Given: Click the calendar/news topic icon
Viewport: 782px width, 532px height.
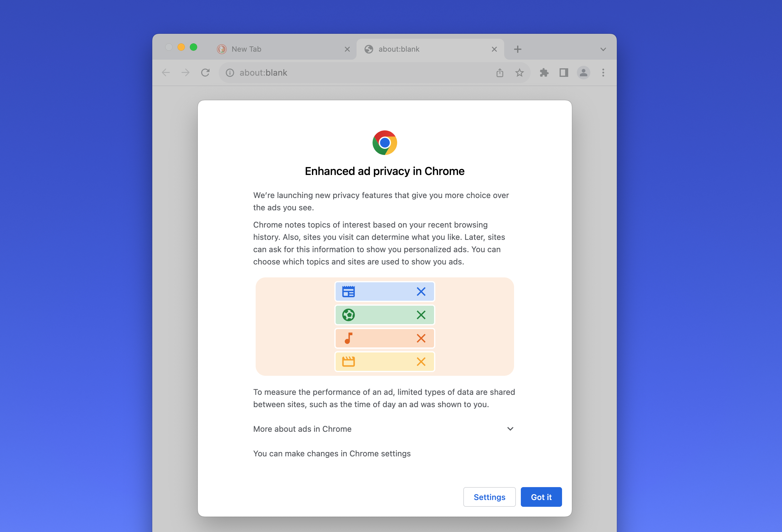Looking at the screenshot, I should point(349,291).
